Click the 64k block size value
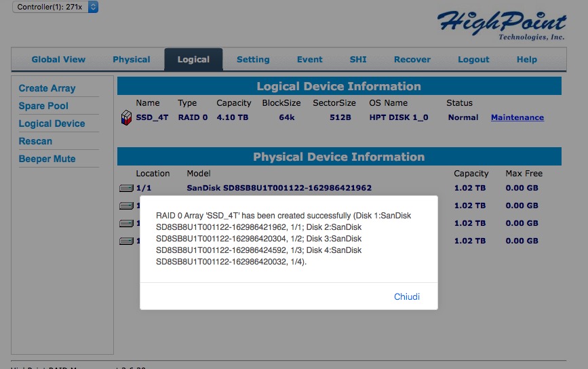The width and height of the screenshot is (588, 369). click(x=287, y=117)
